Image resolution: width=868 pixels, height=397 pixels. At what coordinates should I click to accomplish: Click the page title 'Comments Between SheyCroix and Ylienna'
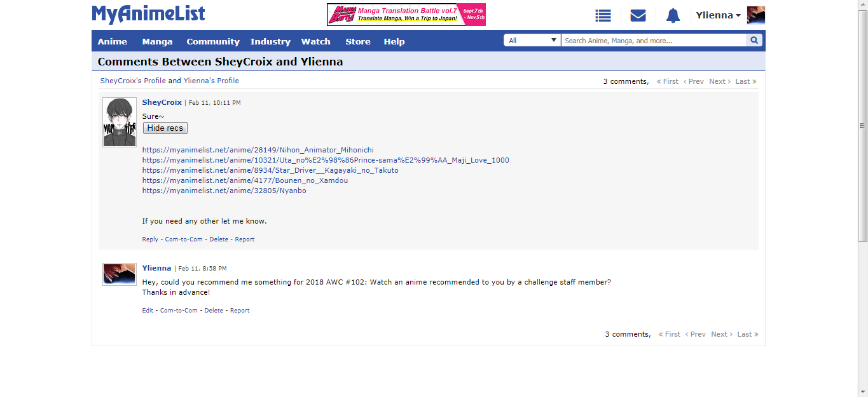pos(220,62)
